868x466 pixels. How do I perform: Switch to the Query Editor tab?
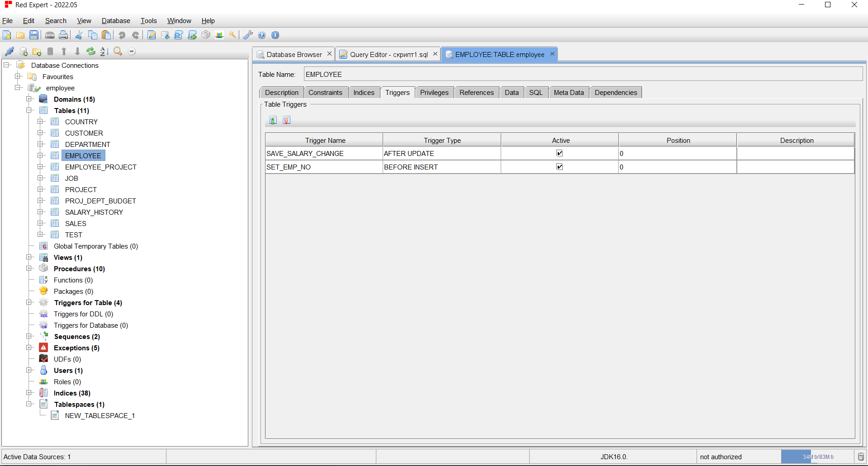(x=388, y=55)
